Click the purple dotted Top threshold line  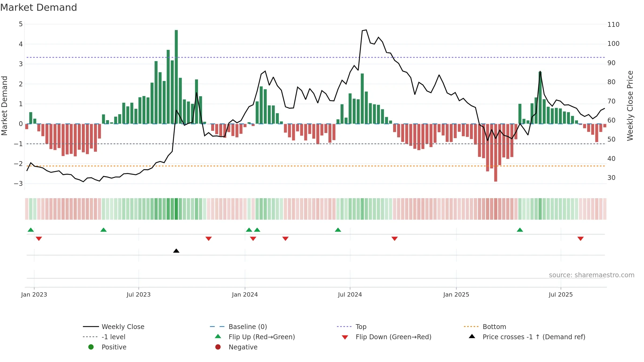(316, 57)
